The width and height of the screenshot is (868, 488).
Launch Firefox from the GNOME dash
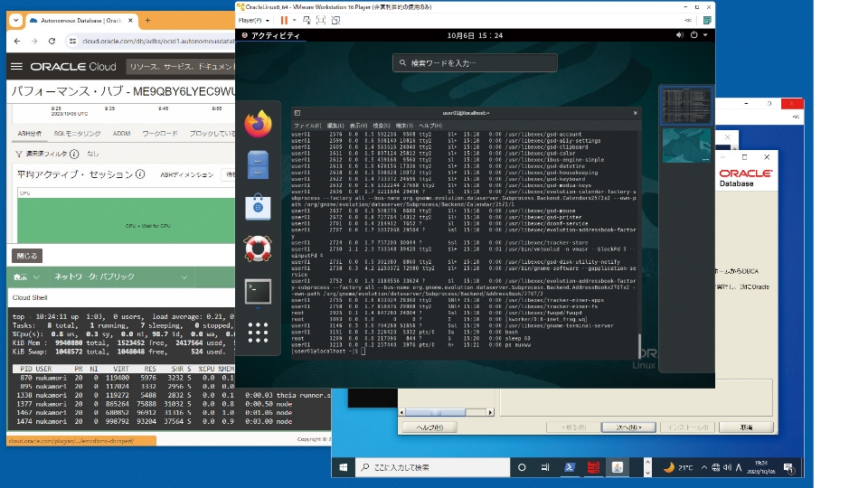click(258, 124)
